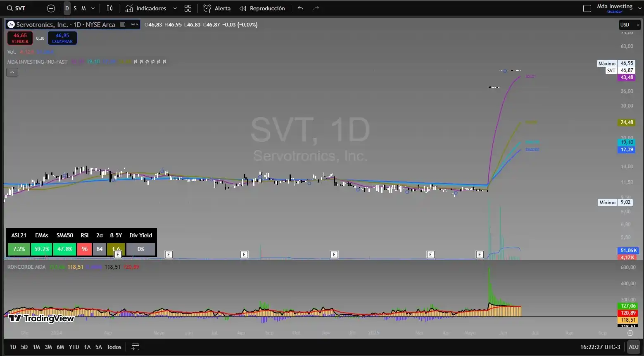Click the blue 17,39 price label
The image size is (644, 356).
coord(627,150)
